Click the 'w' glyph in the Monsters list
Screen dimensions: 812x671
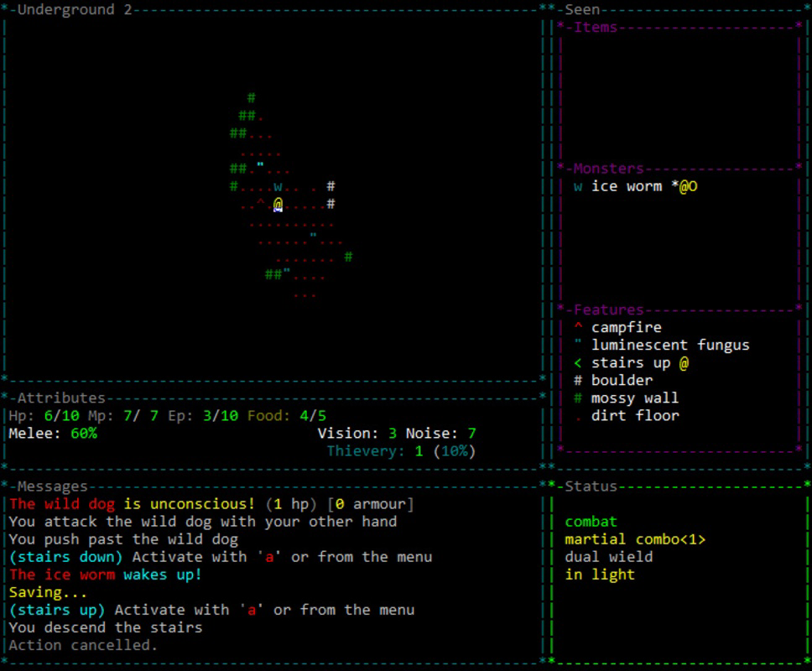pos(578,187)
